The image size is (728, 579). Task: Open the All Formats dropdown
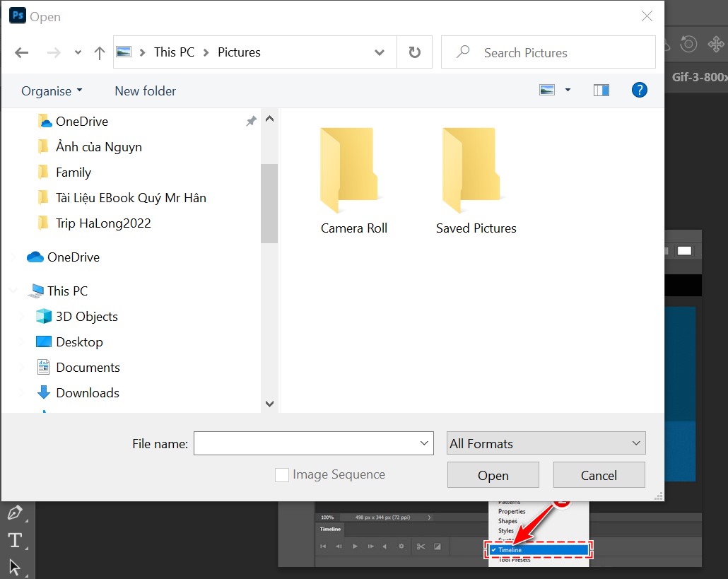pos(546,443)
